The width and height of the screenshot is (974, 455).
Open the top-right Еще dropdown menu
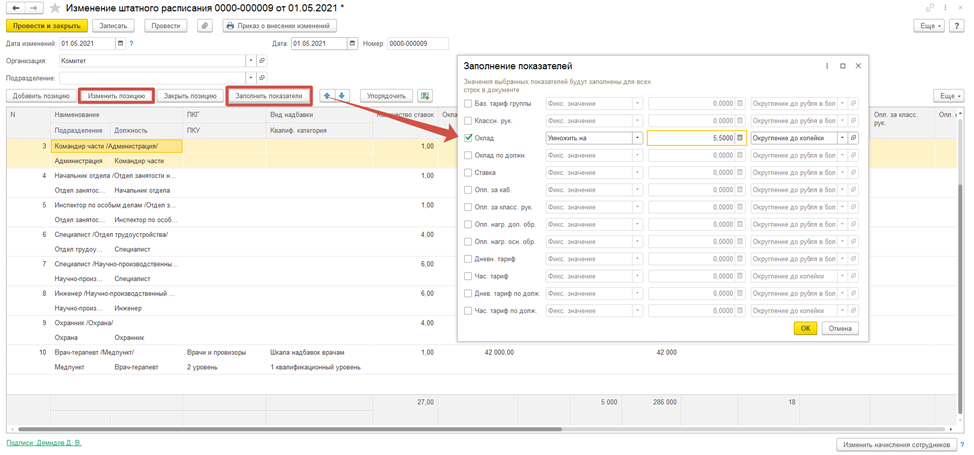[x=929, y=26]
